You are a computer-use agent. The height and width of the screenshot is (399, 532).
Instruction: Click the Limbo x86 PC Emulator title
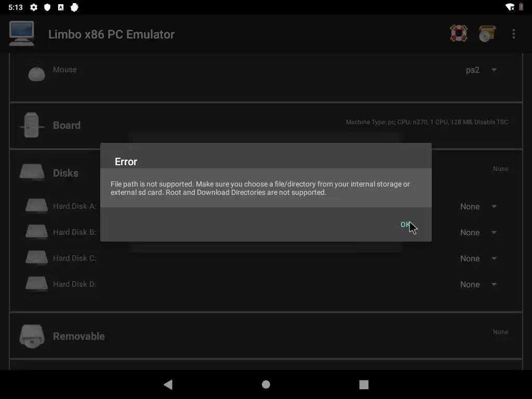coord(111,34)
